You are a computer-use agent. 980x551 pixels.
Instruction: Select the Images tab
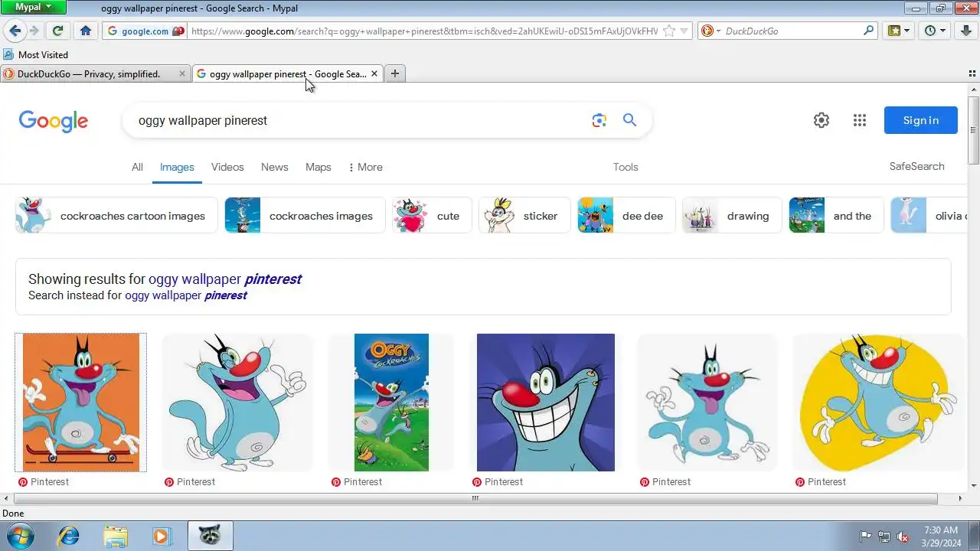coord(177,167)
